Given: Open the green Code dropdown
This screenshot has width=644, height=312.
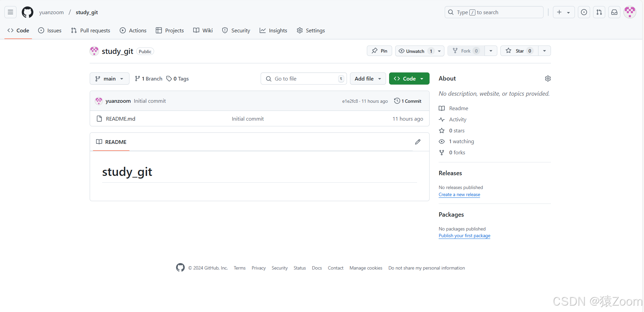Looking at the screenshot, I should [x=409, y=78].
